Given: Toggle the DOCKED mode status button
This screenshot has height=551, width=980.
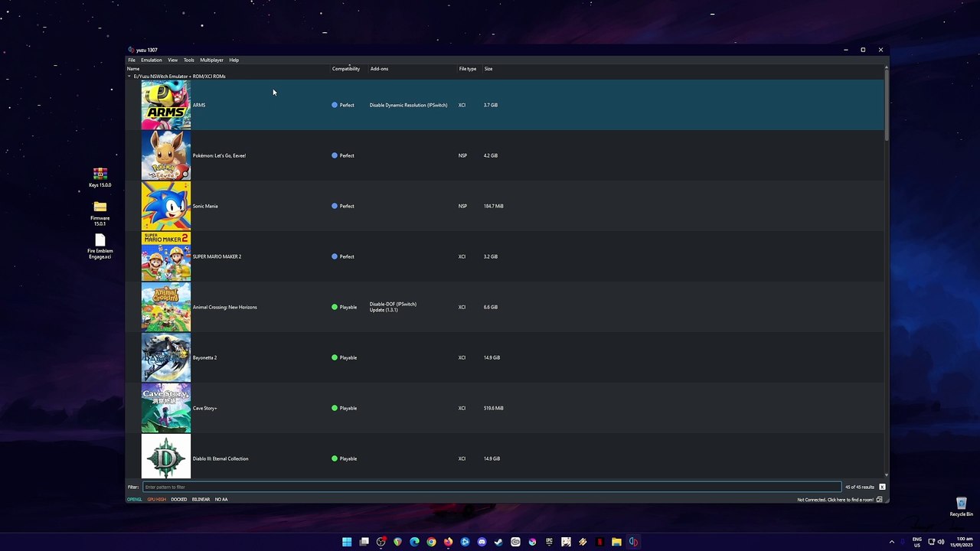Looking at the screenshot, I should [x=179, y=500].
